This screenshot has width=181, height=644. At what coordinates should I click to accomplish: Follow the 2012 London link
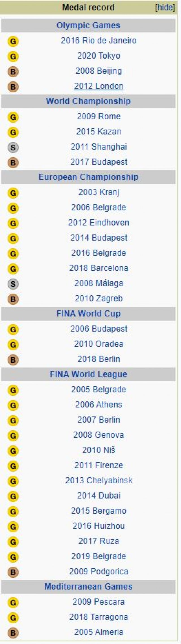[x=99, y=86]
